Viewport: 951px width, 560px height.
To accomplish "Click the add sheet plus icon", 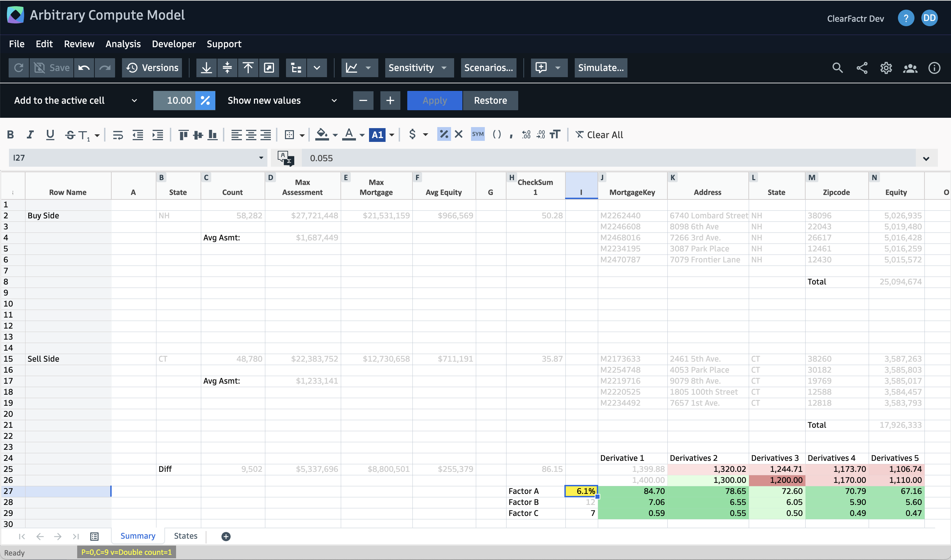I will pyautogui.click(x=226, y=536).
